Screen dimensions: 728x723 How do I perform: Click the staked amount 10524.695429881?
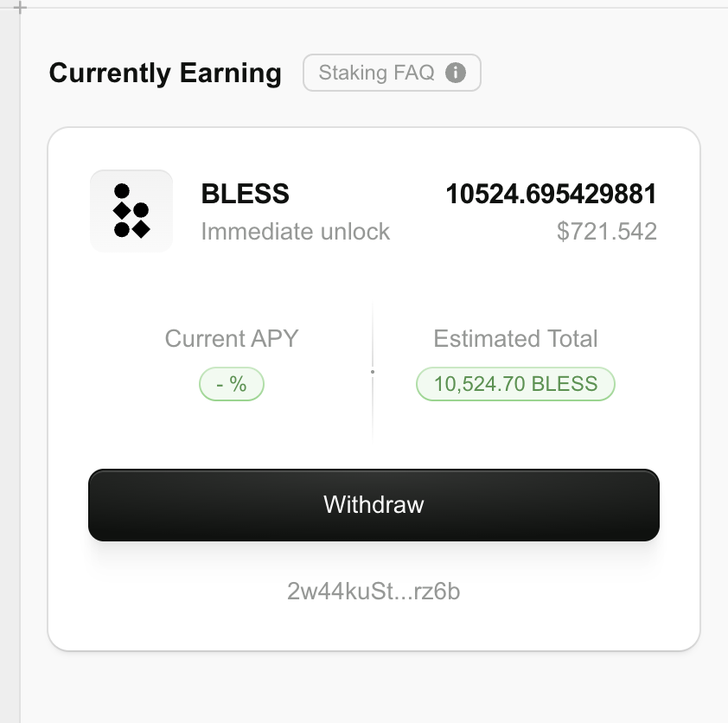pos(551,195)
